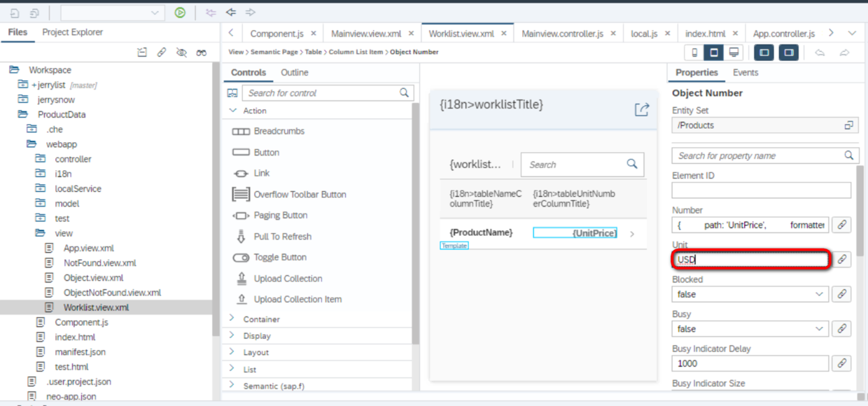This screenshot has width=868, height=406.
Task: Expand the Container controls section
Action: [x=233, y=318]
